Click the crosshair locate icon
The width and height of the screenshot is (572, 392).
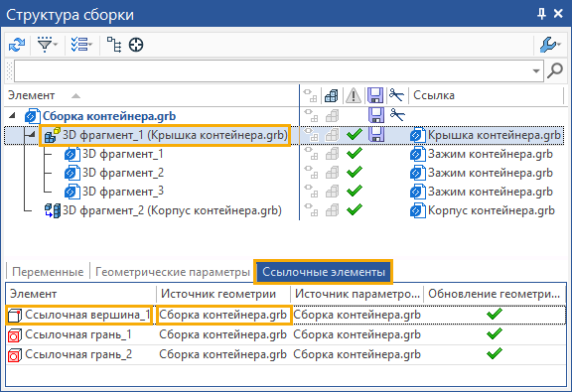point(136,45)
